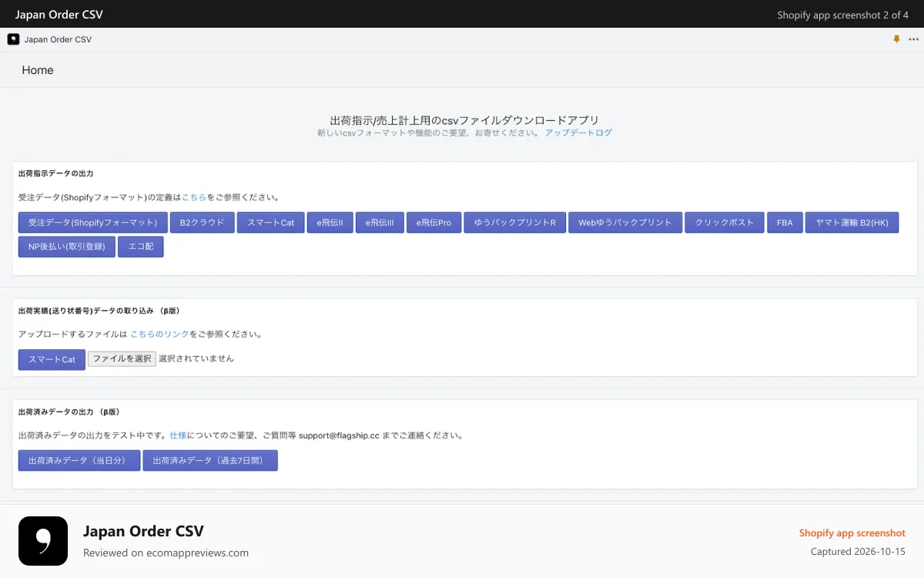Click the Captured 2026-10-15 text
Image resolution: width=924 pixels, height=578 pixels.
pos(858,552)
